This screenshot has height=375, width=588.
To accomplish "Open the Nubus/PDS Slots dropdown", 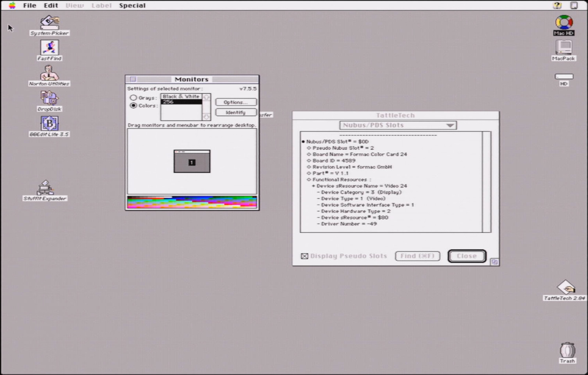I will pos(398,125).
